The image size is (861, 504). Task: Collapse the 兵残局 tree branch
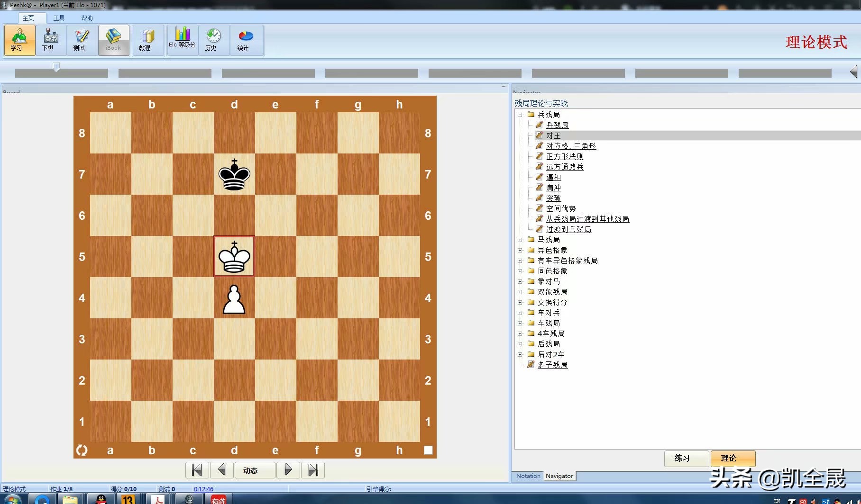(520, 114)
